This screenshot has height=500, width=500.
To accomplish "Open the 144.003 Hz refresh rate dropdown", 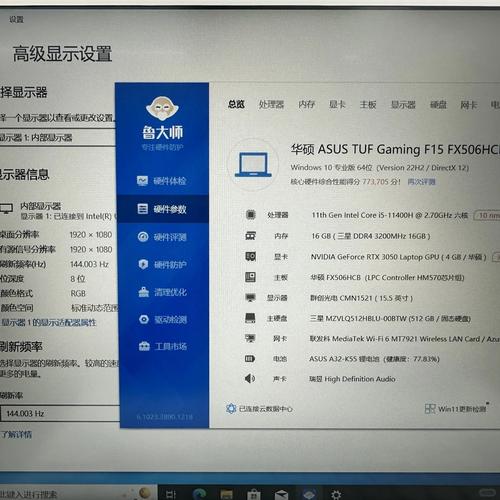I will click(x=59, y=413).
